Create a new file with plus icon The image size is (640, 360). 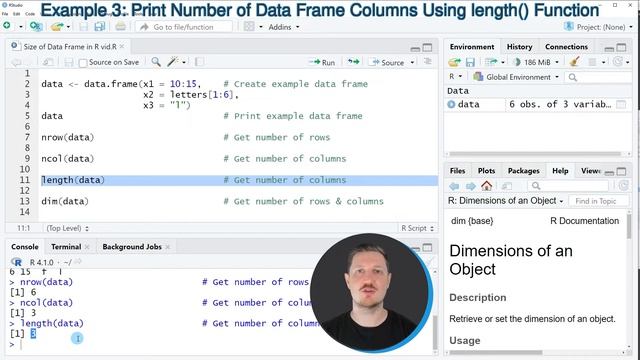point(7,26)
